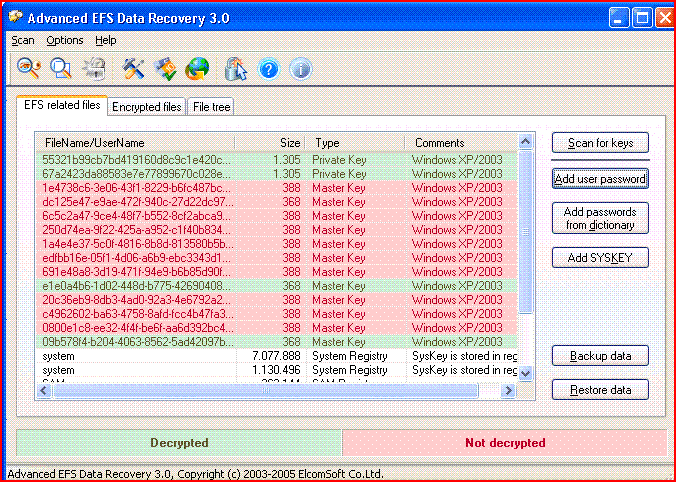Screen dimensions: 676x482
Task: Click the vertical scrollbar up arrow
Action: point(526,142)
